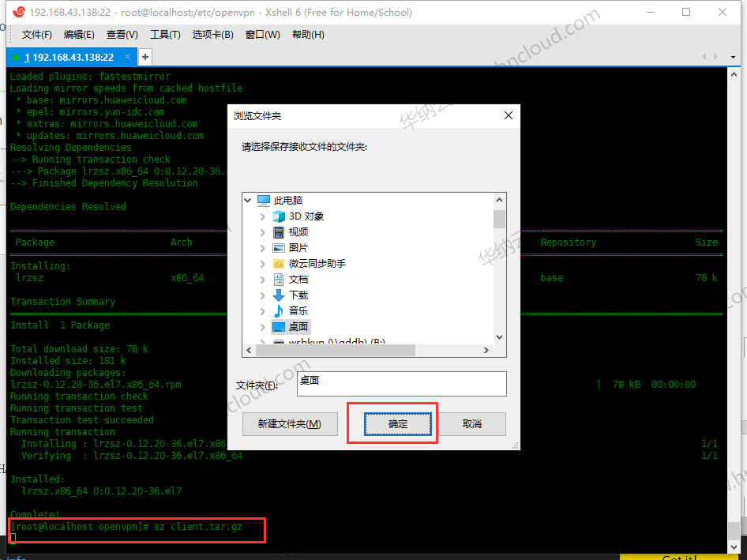747x560 pixels.
Task: Select the 微云同步助手 tree label
Action: pyautogui.click(x=317, y=264)
